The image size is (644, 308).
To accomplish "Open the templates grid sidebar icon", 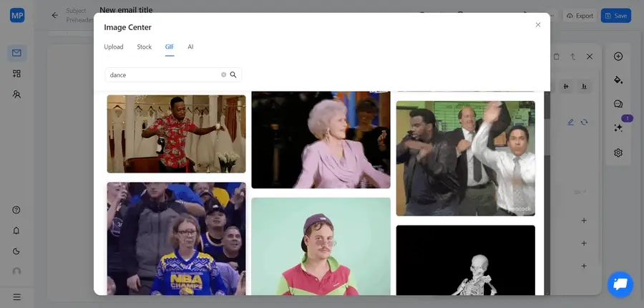I will [17, 74].
